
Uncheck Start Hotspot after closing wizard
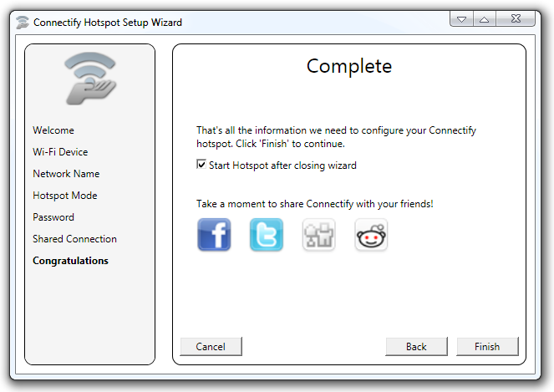point(201,165)
